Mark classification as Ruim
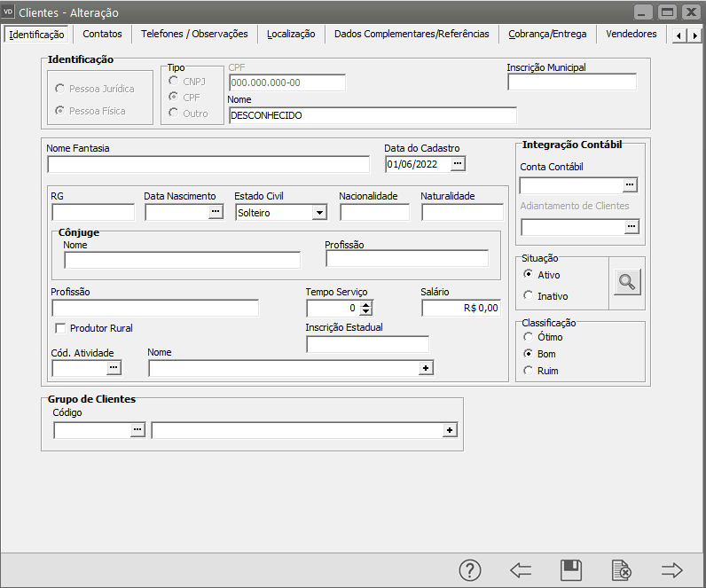 point(529,371)
